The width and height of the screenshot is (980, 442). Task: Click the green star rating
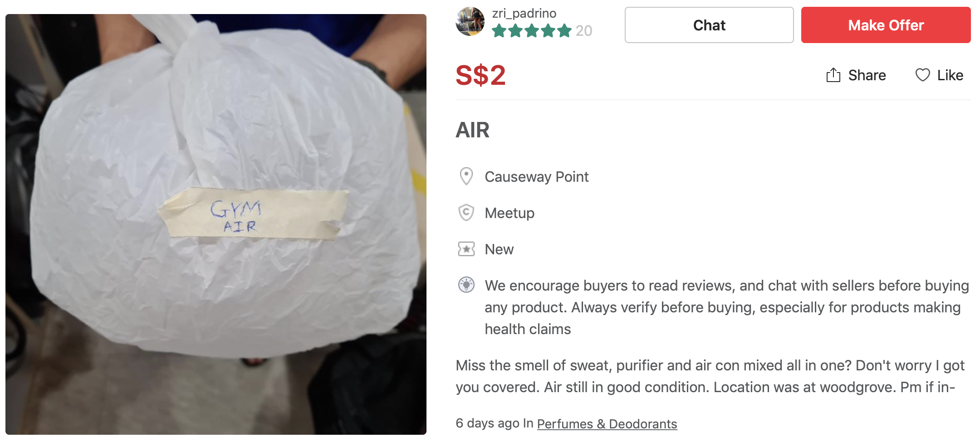pyautogui.click(x=531, y=31)
